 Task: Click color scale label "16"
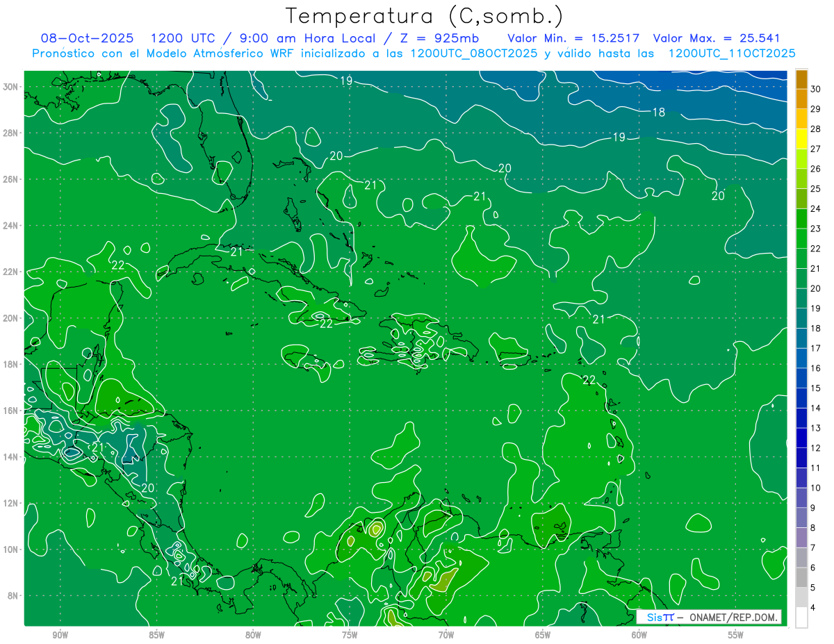pyautogui.click(x=816, y=368)
